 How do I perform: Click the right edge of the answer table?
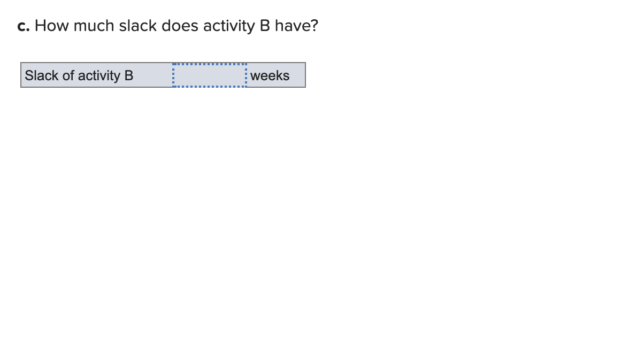point(304,75)
